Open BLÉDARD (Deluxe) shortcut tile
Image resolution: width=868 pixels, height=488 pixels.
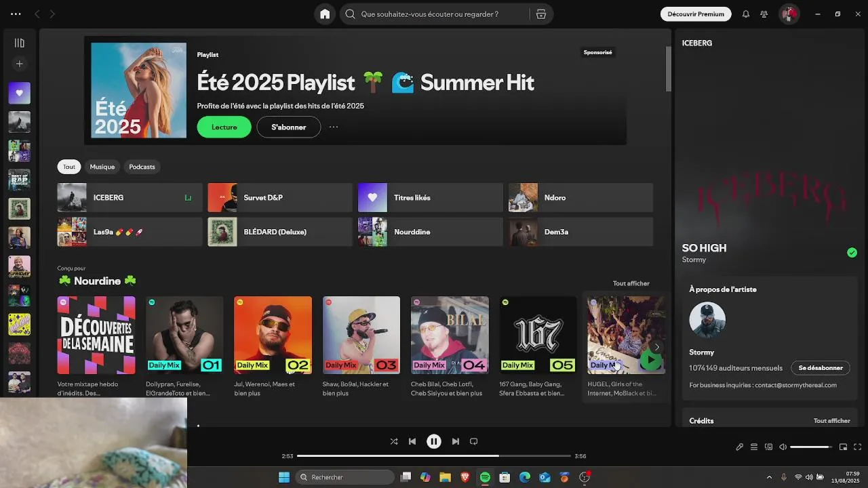280,232
